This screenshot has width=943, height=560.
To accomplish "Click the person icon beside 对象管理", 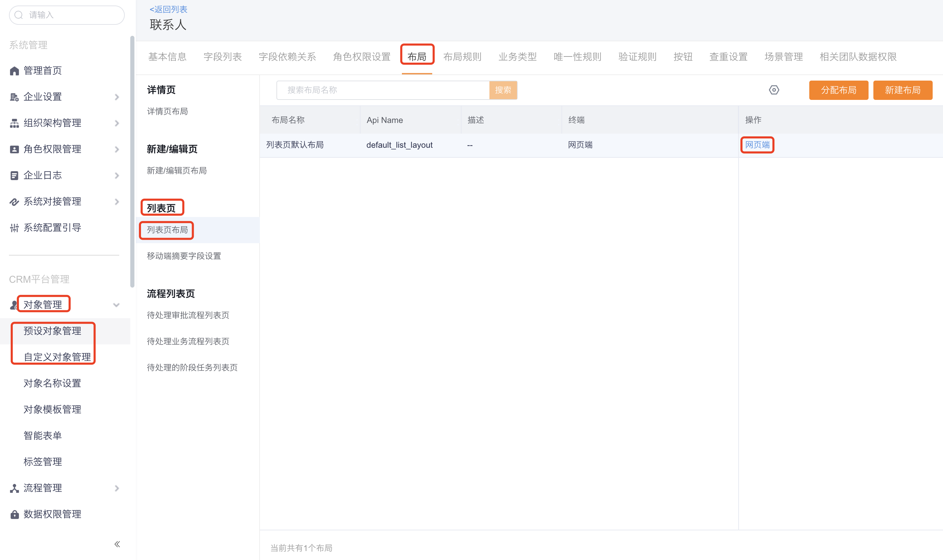I will 13,305.
